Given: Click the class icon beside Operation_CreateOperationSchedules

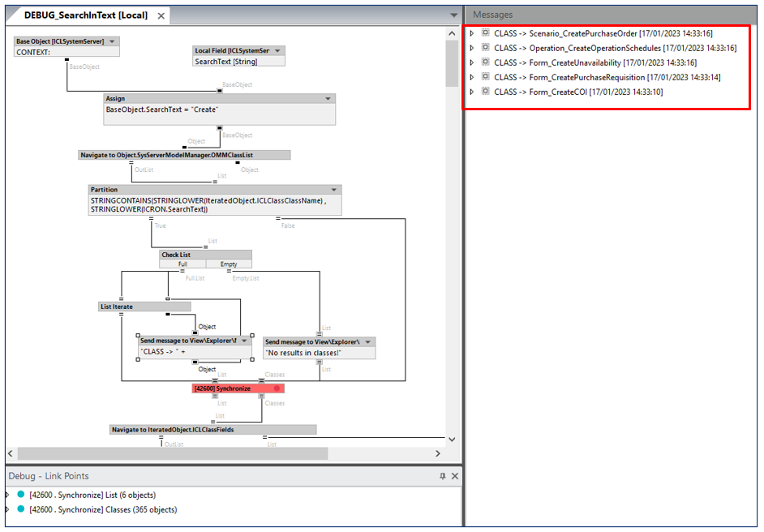Looking at the screenshot, I should point(485,47).
